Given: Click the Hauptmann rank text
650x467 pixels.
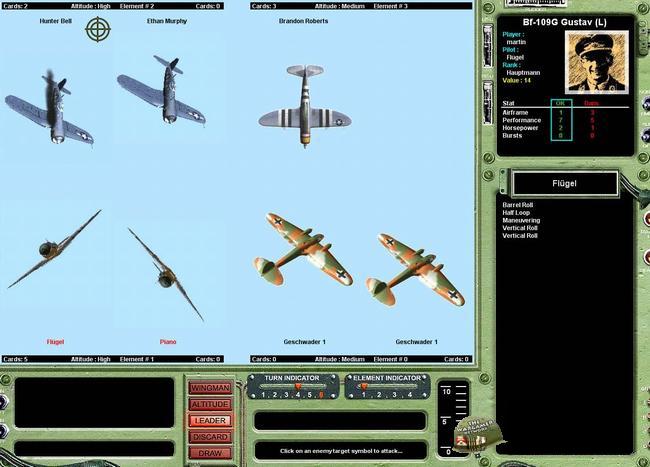Looking at the screenshot, I should [x=523, y=73].
